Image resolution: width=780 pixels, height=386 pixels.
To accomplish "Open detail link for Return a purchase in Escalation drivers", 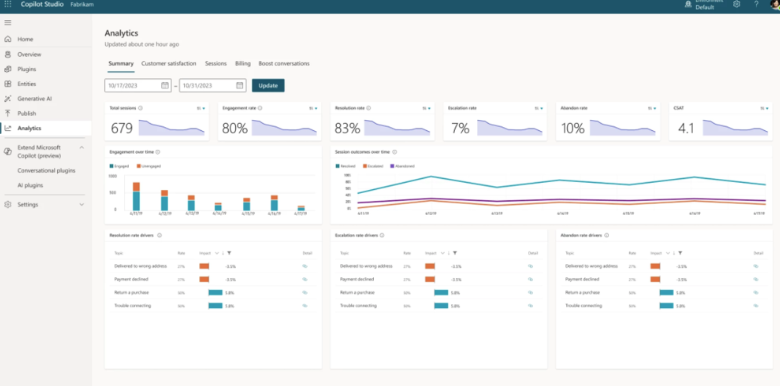I will pos(530,292).
